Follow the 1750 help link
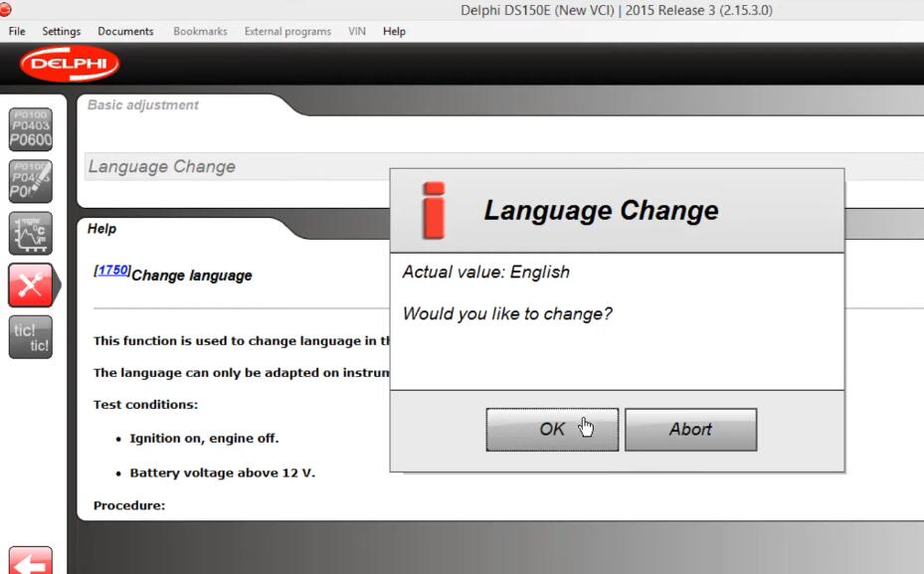The height and width of the screenshot is (574, 924). (x=112, y=270)
